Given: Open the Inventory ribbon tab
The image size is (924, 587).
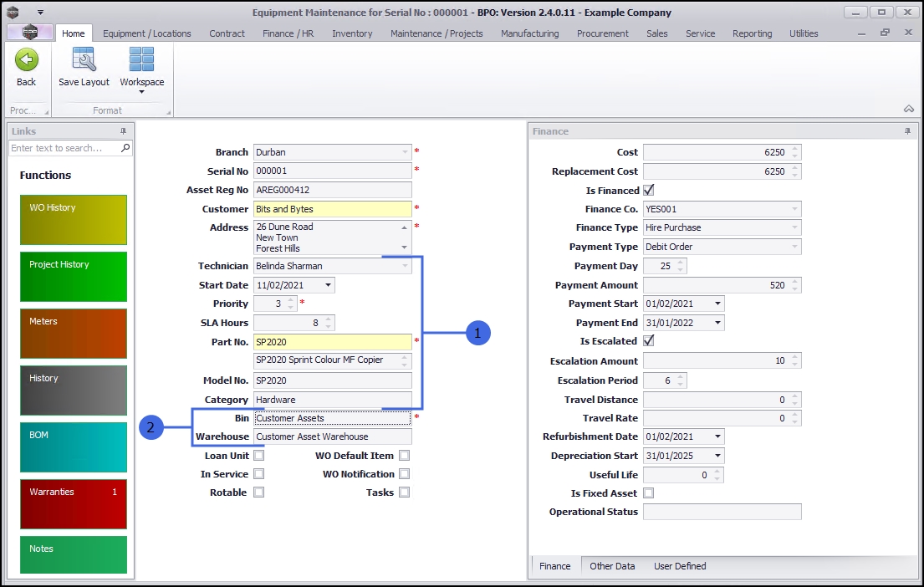Looking at the screenshot, I should click(x=352, y=33).
